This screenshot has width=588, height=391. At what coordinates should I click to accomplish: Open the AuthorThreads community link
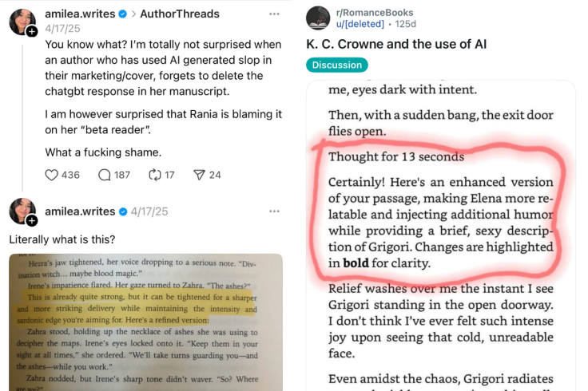(180, 14)
